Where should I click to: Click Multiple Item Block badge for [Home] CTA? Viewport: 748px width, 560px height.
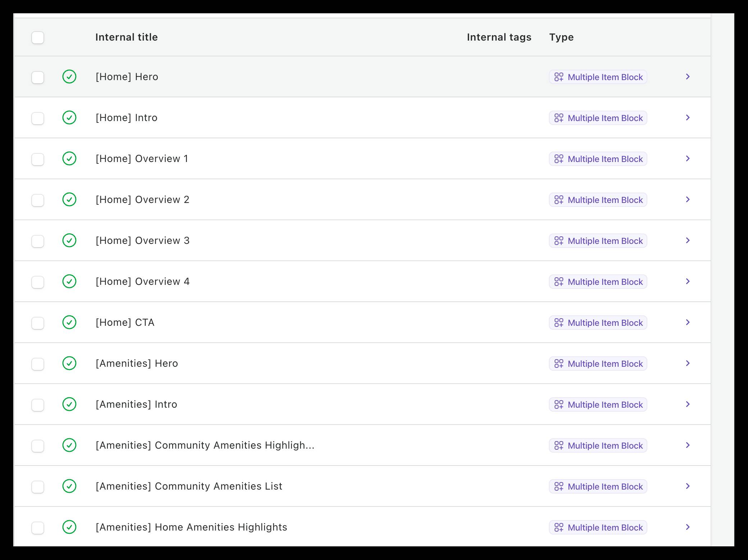[598, 323]
